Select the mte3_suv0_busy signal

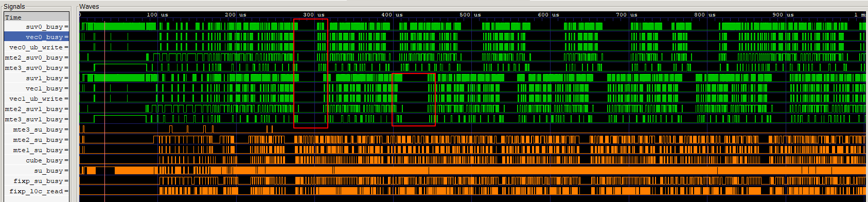click(37, 68)
